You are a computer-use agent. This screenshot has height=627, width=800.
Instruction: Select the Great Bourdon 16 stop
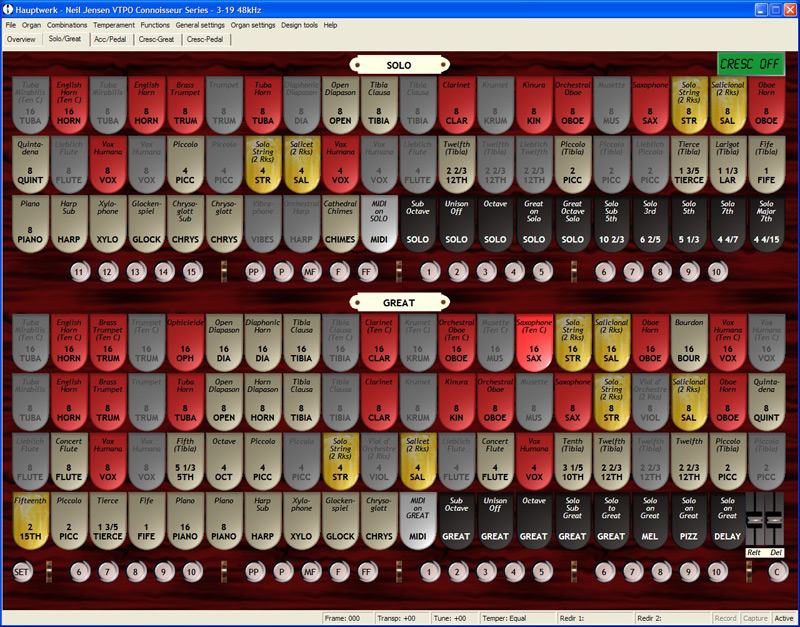pos(688,341)
